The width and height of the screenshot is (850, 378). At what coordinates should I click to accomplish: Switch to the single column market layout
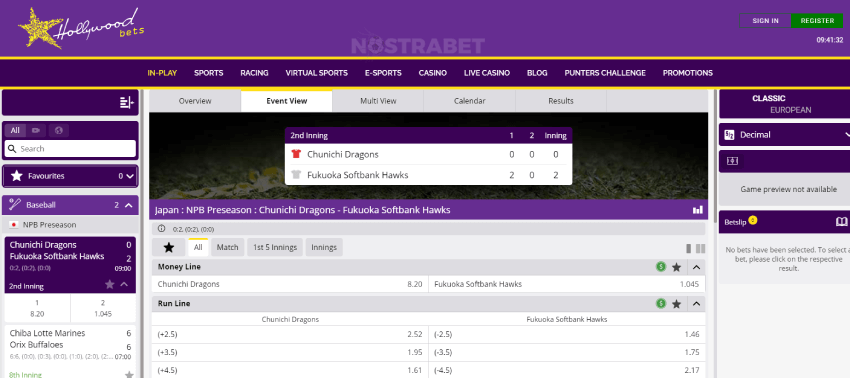[x=688, y=248]
